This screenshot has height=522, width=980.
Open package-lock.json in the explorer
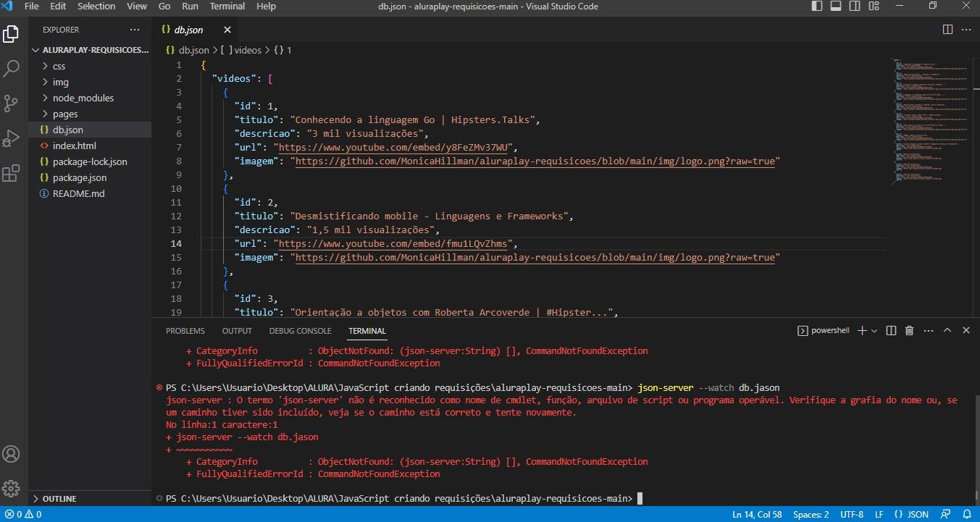coord(90,161)
